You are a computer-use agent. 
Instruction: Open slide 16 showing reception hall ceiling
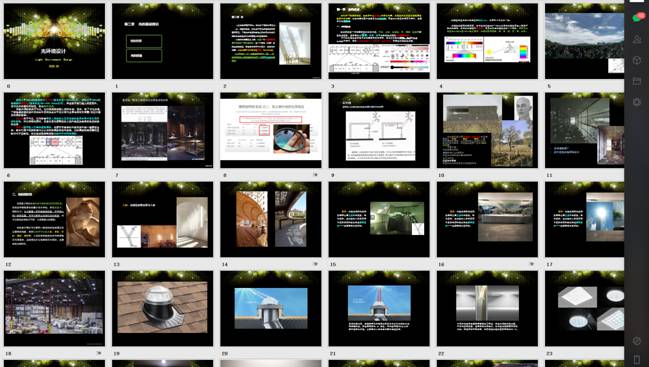point(487,219)
